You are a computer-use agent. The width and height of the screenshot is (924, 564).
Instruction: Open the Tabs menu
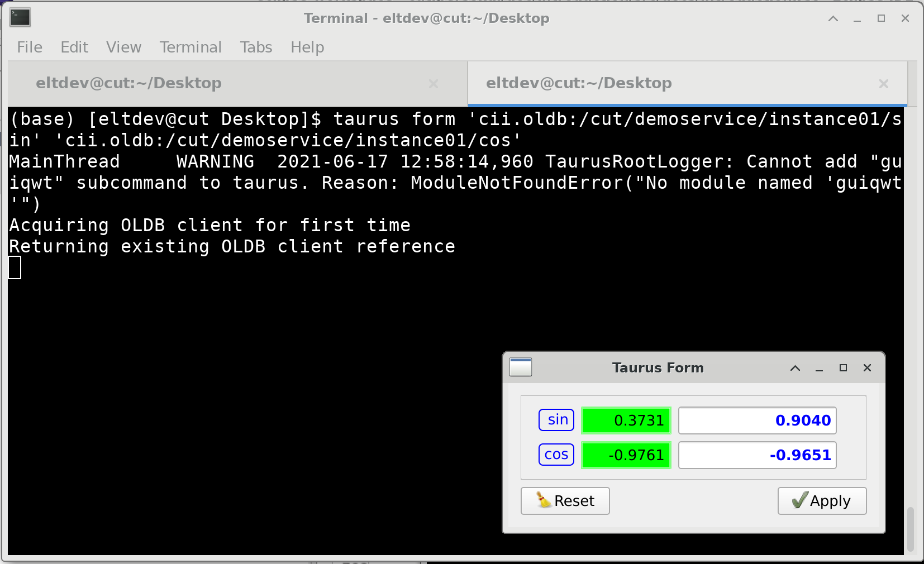tap(255, 47)
